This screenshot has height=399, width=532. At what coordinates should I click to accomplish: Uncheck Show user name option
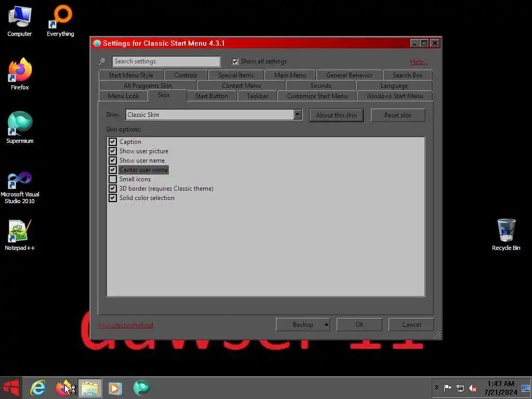[113, 160]
